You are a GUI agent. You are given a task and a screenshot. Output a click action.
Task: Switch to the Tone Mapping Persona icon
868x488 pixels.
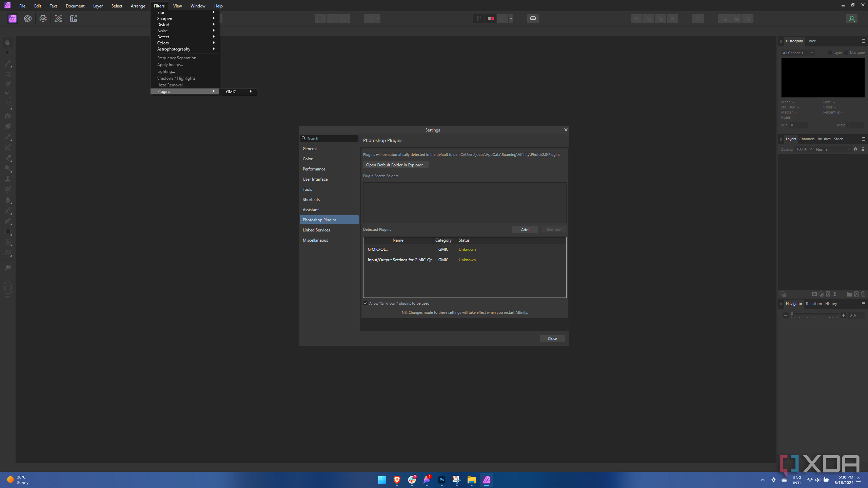click(58, 19)
